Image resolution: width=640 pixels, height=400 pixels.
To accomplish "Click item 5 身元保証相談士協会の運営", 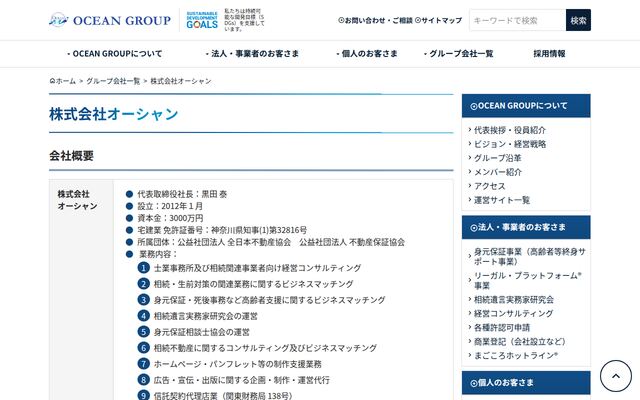I will coord(202,332).
